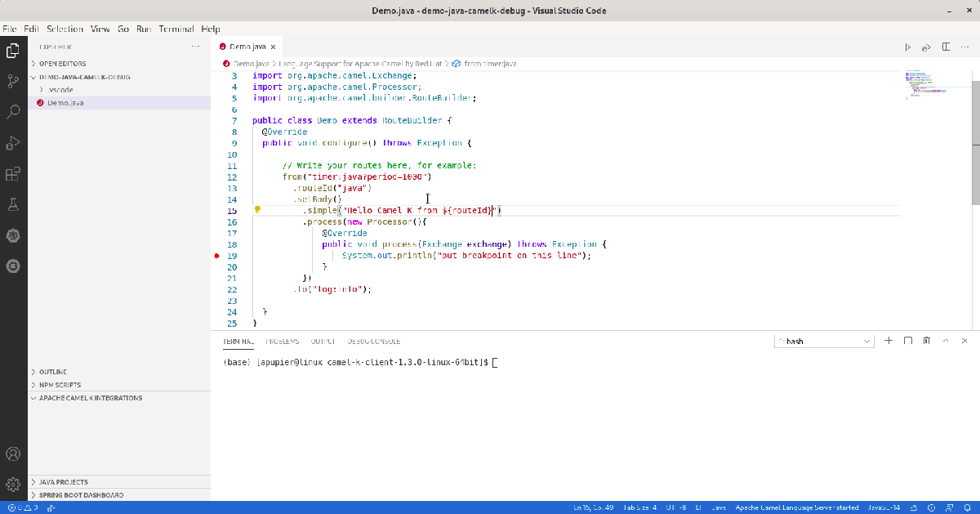Open the Terminal menu
The image size is (980, 514).
click(176, 29)
